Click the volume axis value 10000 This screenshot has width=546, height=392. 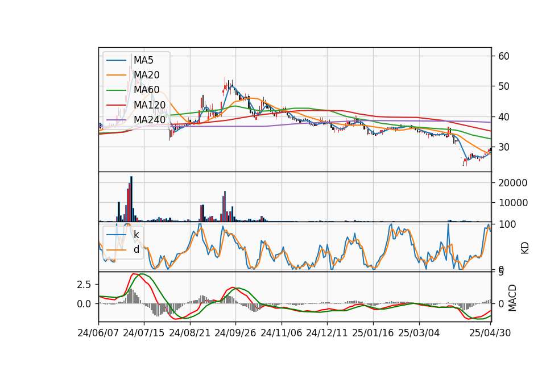(x=512, y=202)
